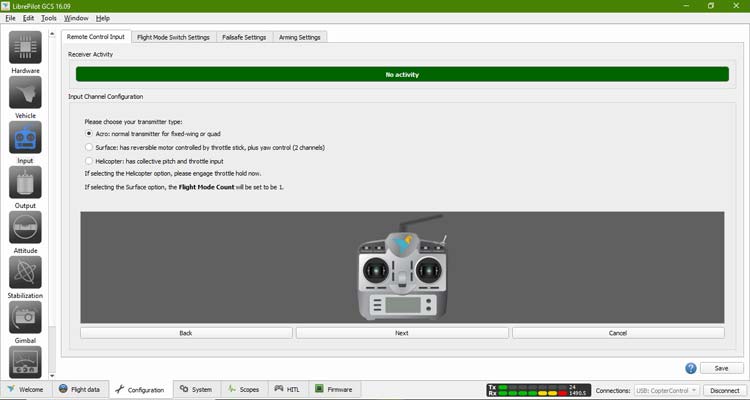Open the Attitude settings icon
The width and height of the screenshot is (750, 400).
(x=25, y=227)
